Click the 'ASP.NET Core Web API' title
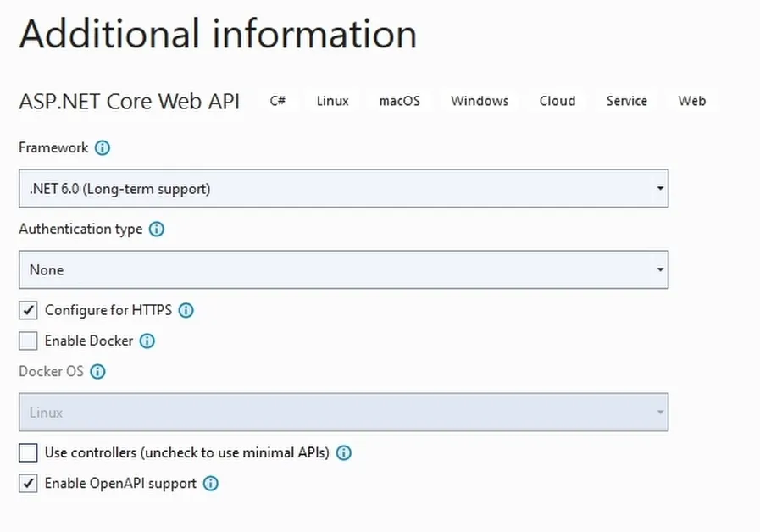760x532 pixels. [130, 102]
